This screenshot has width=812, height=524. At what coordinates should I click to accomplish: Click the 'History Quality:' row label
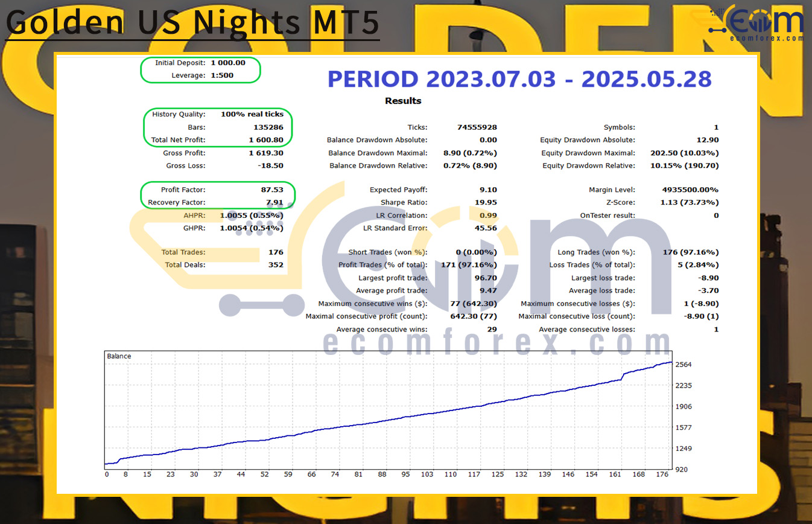click(179, 114)
